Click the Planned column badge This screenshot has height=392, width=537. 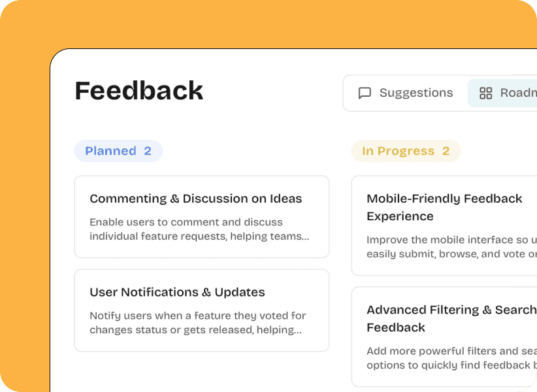point(118,151)
